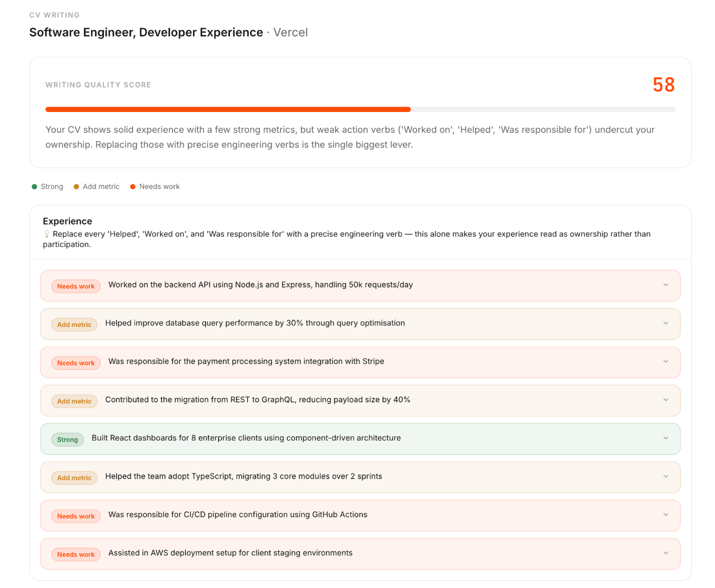The image size is (715, 588).
Task: Open chevron for REST to GraphQL migration row
Action: [x=665, y=400]
